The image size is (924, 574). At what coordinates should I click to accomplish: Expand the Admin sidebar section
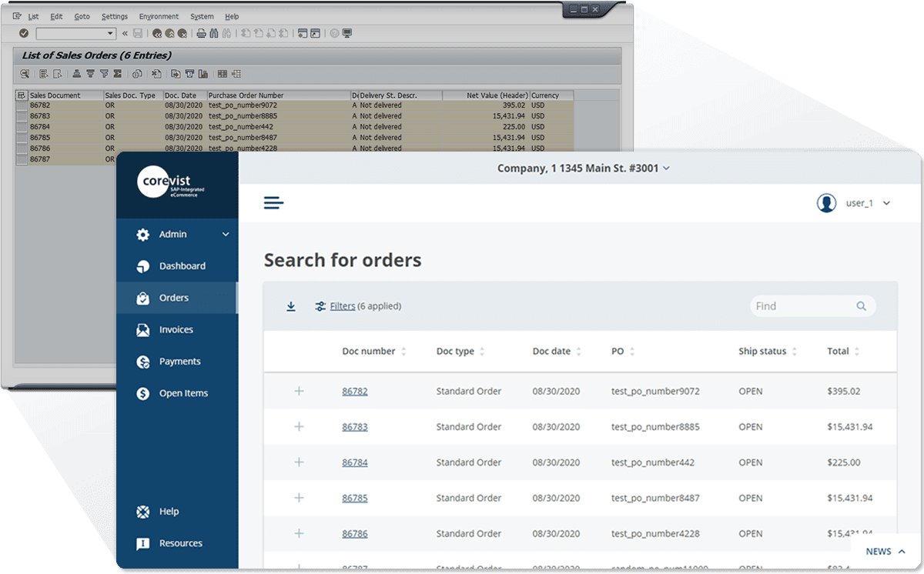(226, 235)
